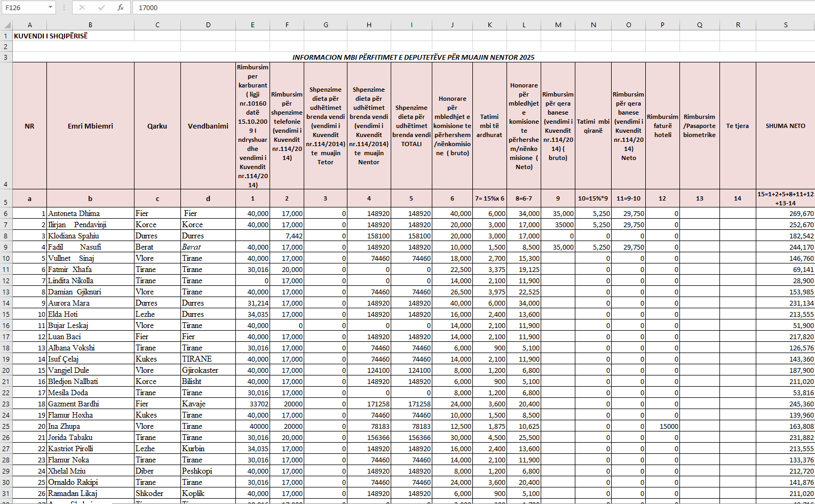Click the 15000 hotel reimbursement cell for Ina Zhupa
The width and height of the screenshot is (815, 504).
[662, 426]
